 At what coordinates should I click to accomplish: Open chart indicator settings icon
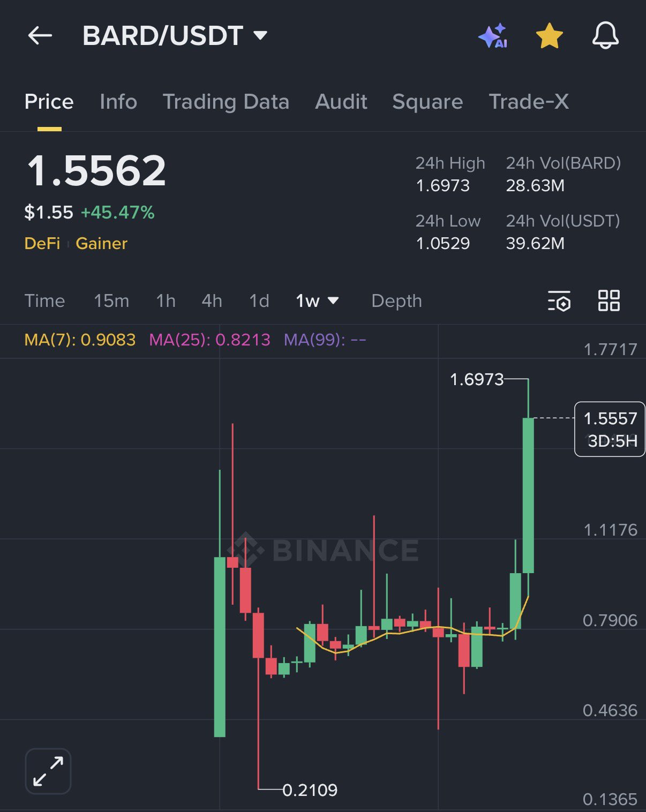(559, 301)
